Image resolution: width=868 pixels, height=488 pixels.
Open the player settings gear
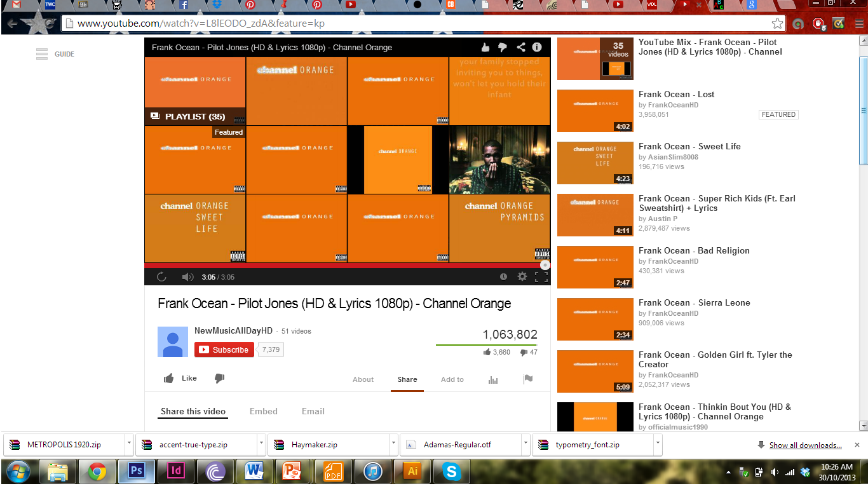(522, 276)
